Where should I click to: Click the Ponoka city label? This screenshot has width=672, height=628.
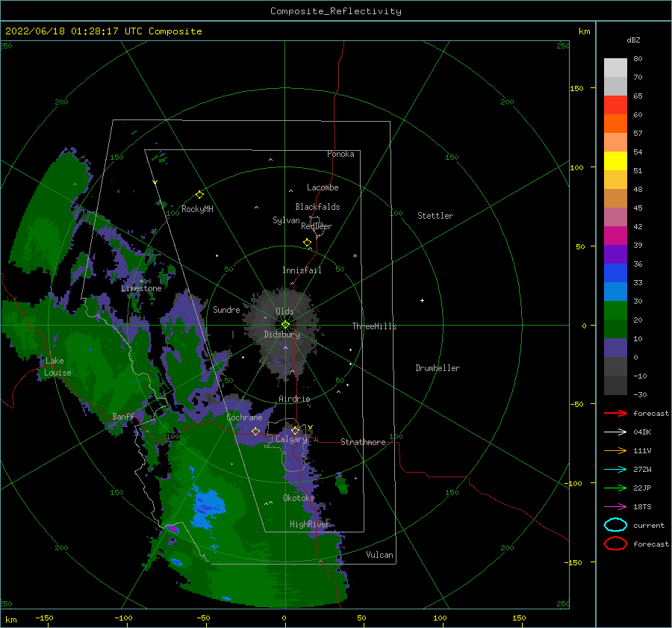340,154
